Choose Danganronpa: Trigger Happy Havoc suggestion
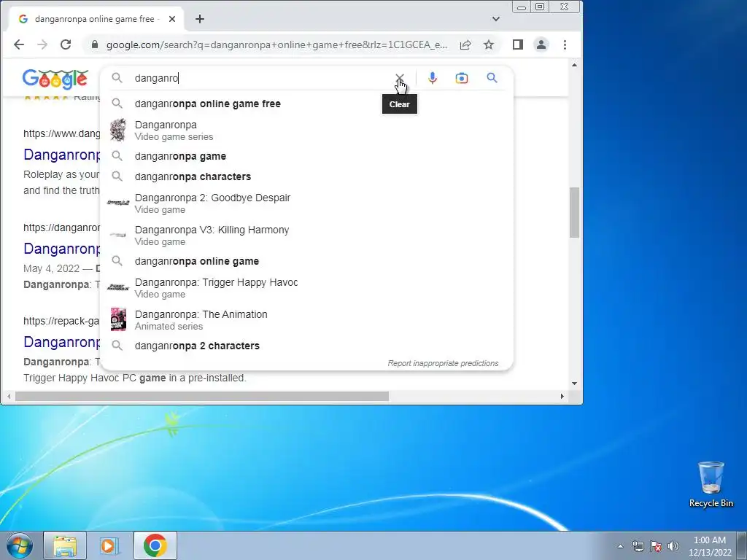Viewport: 747px width, 560px height. click(307, 287)
